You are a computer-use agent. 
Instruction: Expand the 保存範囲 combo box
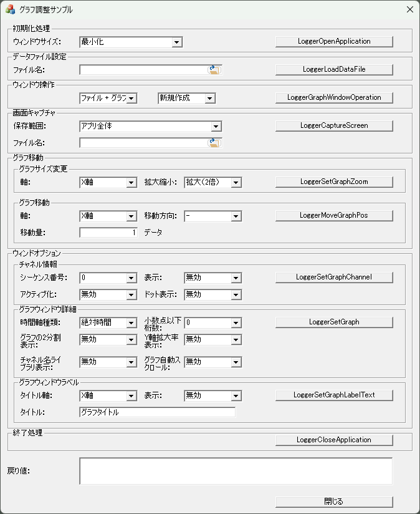tap(216, 126)
